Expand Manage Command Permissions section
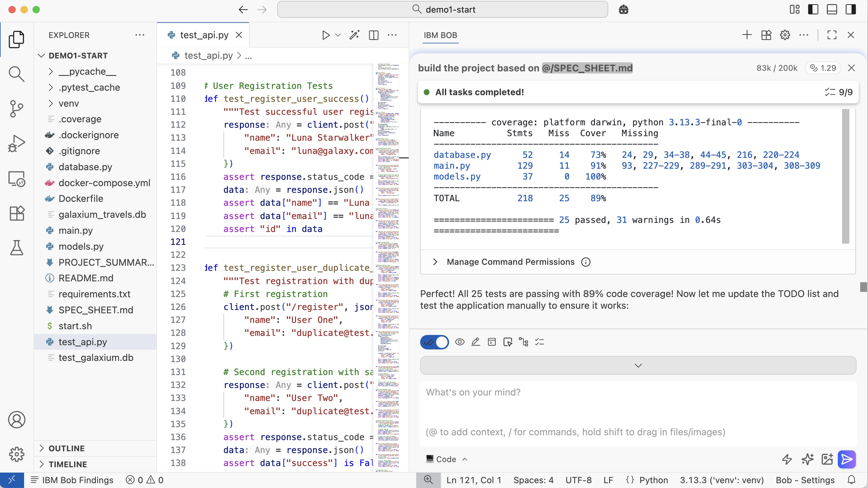 pos(510,262)
